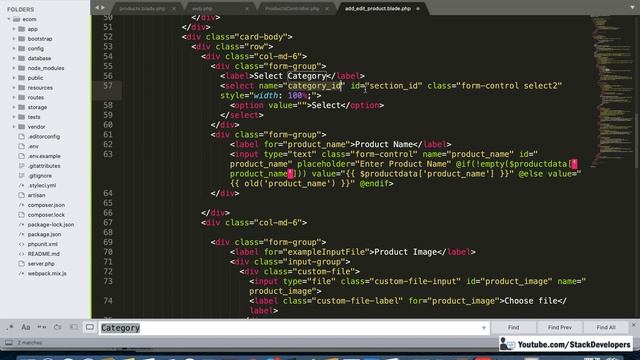Open the .env.example file
Image resolution: width=640 pixels, height=360 pixels.
point(44,156)
